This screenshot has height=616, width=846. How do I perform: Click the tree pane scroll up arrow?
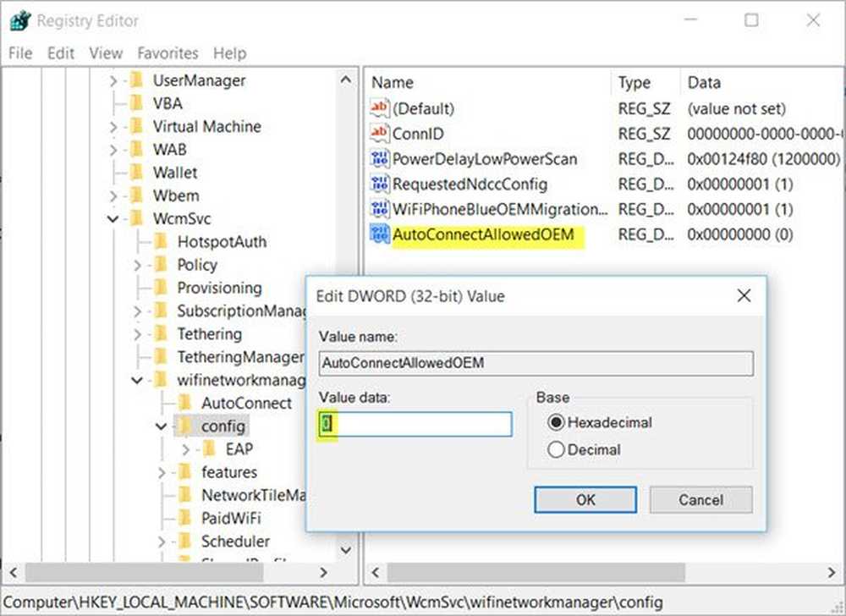click(x=346, y=80)
